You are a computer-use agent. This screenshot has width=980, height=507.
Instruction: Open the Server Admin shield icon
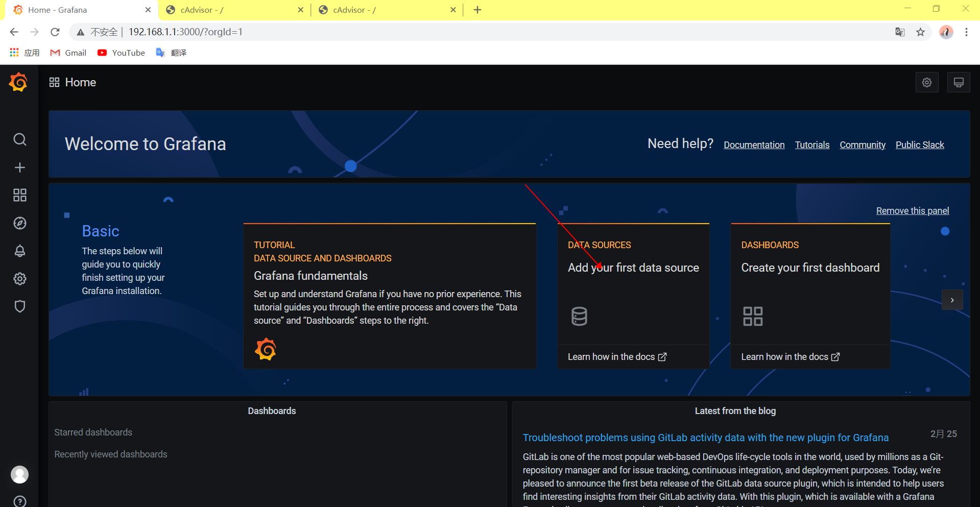pyautogui.click(x=20, y=306)
